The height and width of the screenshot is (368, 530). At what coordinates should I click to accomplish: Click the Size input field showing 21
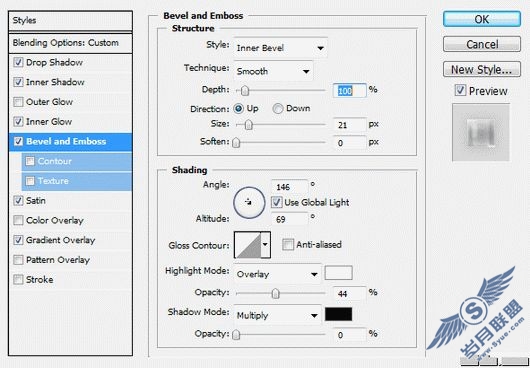(350, 125)
